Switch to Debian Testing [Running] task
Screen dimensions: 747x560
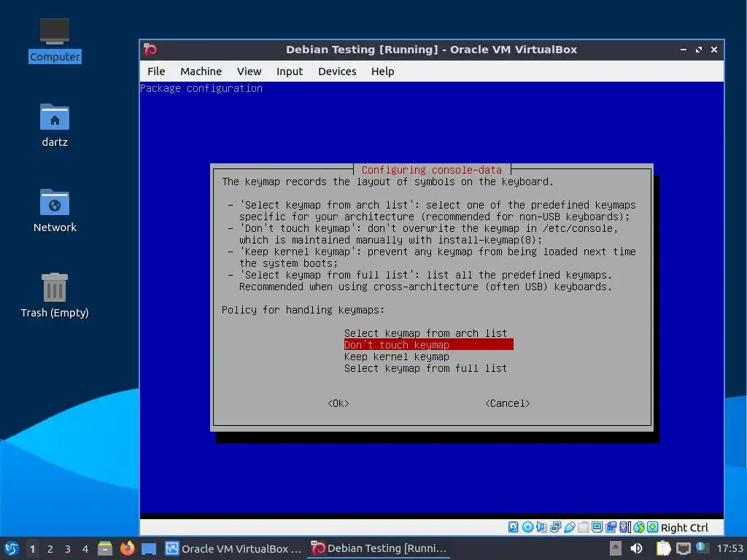coord(379,548)
